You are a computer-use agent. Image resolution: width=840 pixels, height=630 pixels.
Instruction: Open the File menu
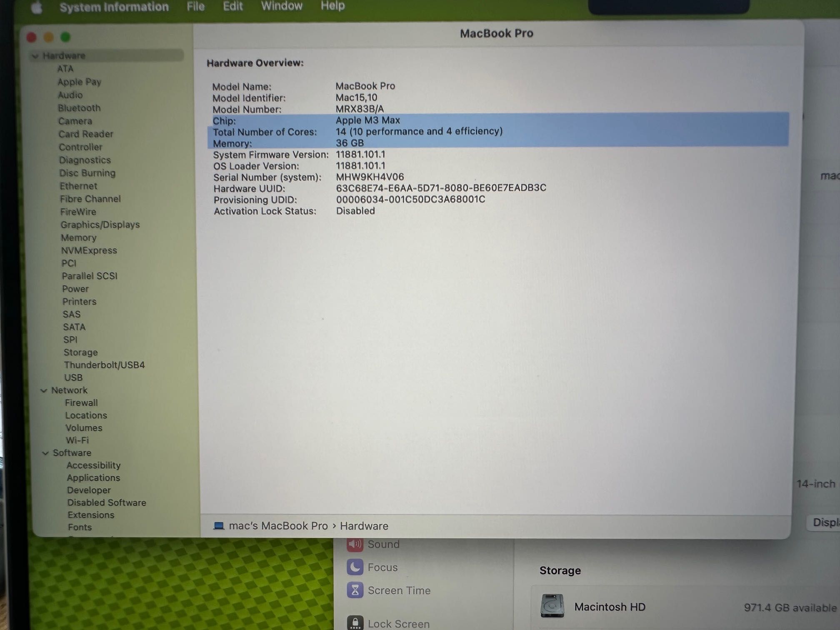pos(195,7)
